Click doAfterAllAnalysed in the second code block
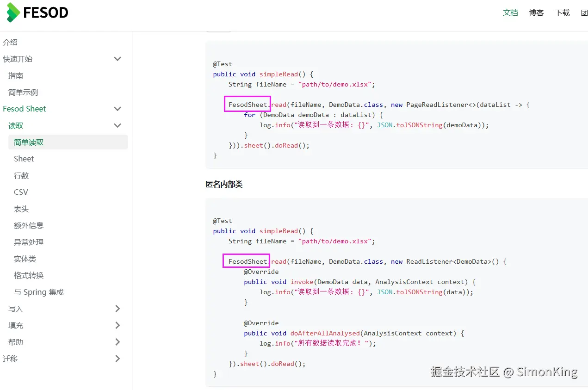This screenshot has width=588, height=390. 325,333
